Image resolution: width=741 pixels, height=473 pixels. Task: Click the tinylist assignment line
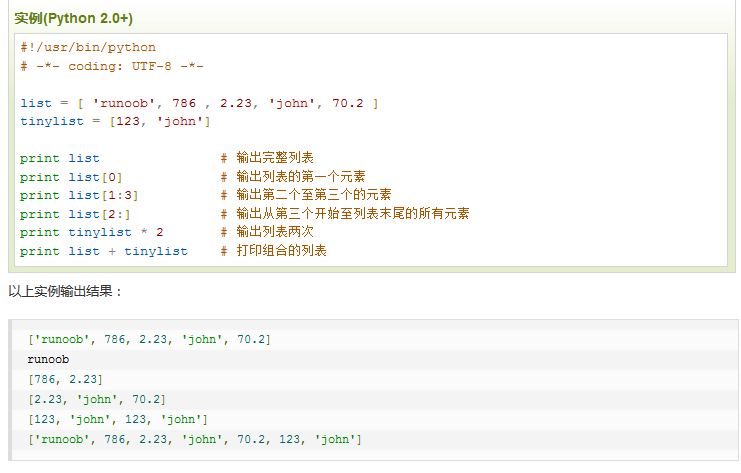point(115,121)
